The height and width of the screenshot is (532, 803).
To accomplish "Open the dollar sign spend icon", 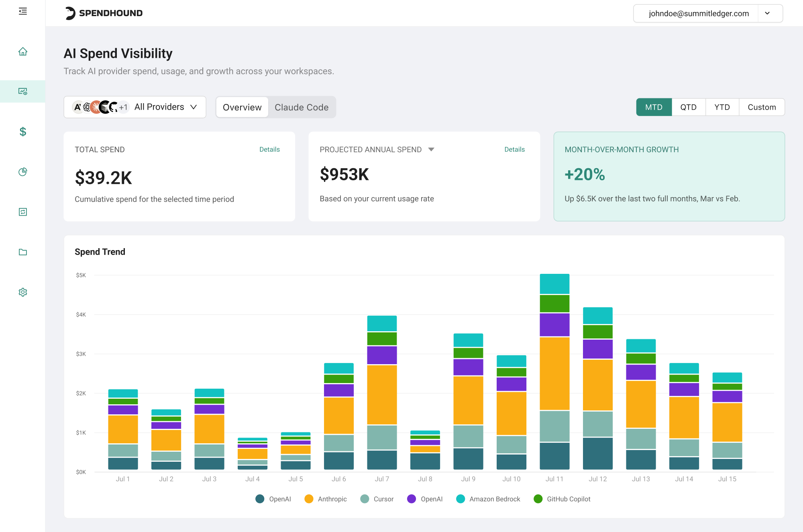I will point(23,132).
